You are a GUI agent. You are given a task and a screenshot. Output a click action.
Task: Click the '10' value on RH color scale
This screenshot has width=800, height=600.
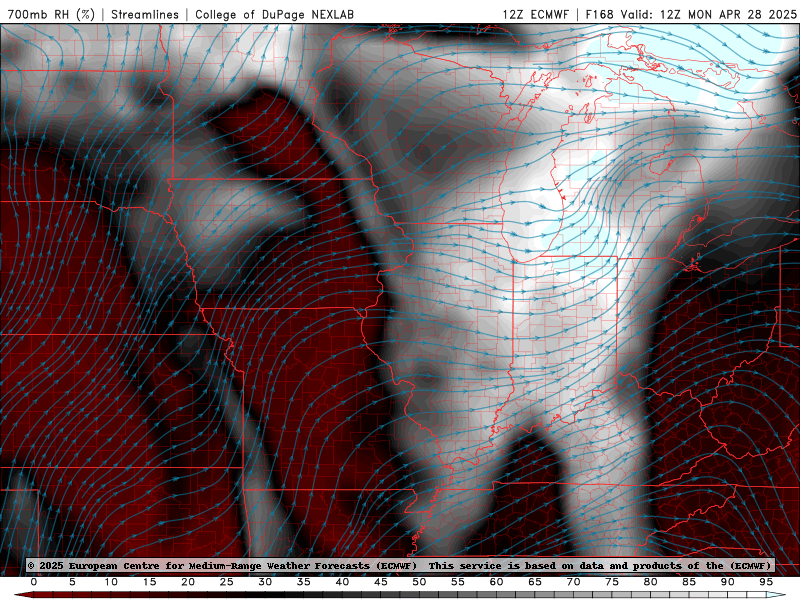[x=111, y=582]
